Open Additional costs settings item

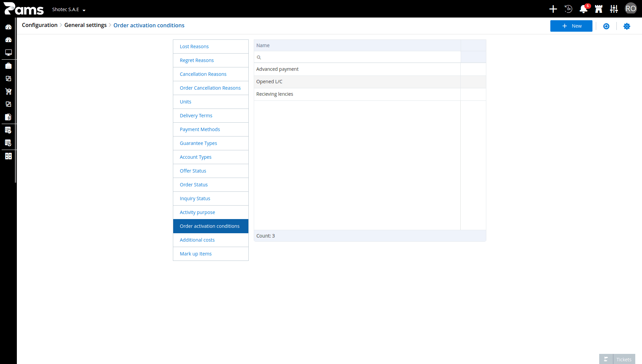click(211, 240)
